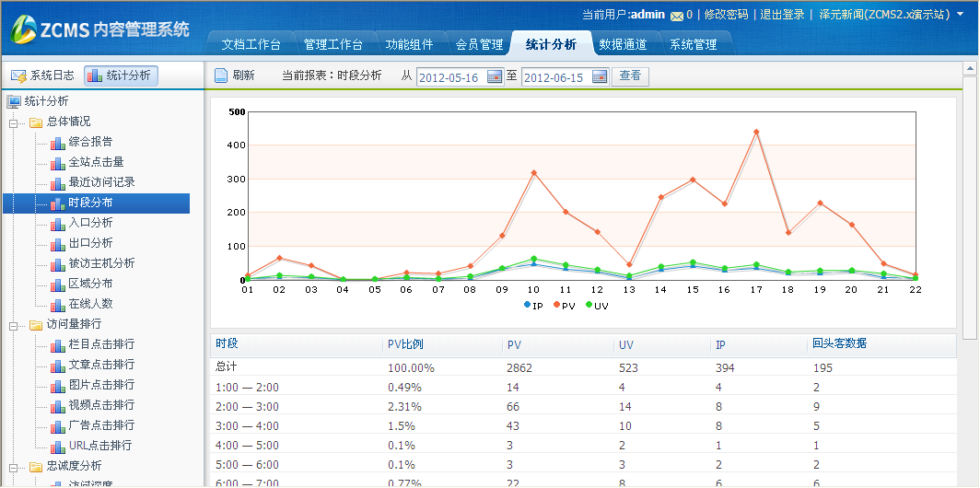Open the start date calendar picker

pyautogui.click(x=495, y=76)
